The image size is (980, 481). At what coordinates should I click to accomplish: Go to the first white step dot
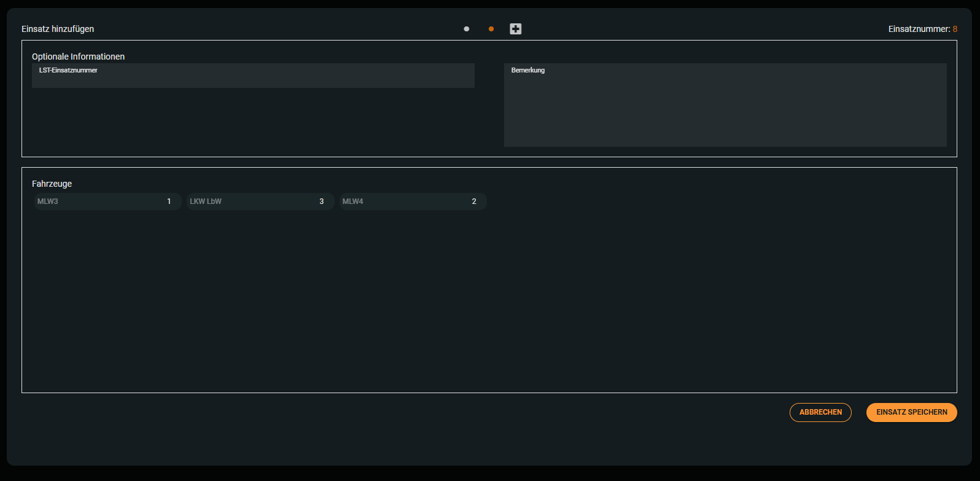click(x=467, y=29)
